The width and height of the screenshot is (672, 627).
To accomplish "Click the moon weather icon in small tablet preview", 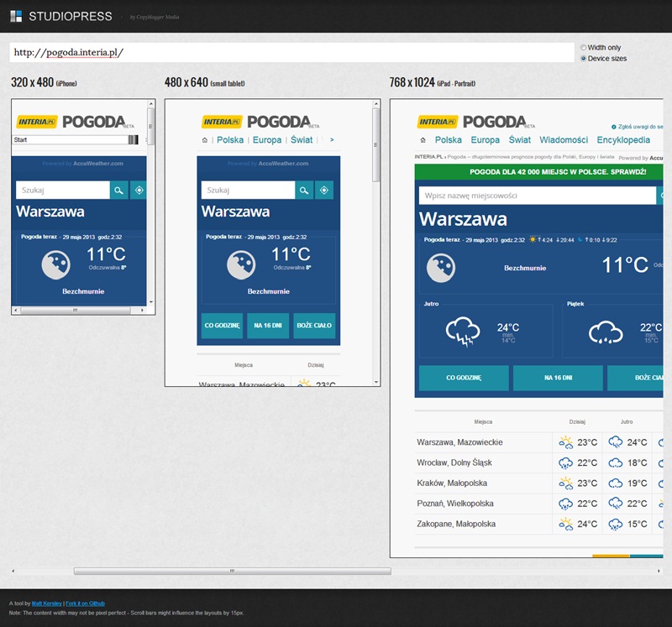I will click(x=241, y=264).
